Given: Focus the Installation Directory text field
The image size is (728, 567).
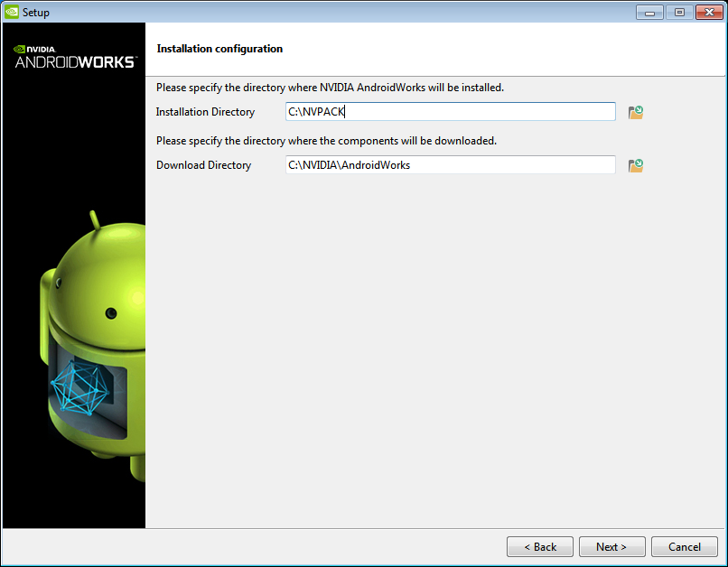Looking at the screenshot, I should point(451,112).
